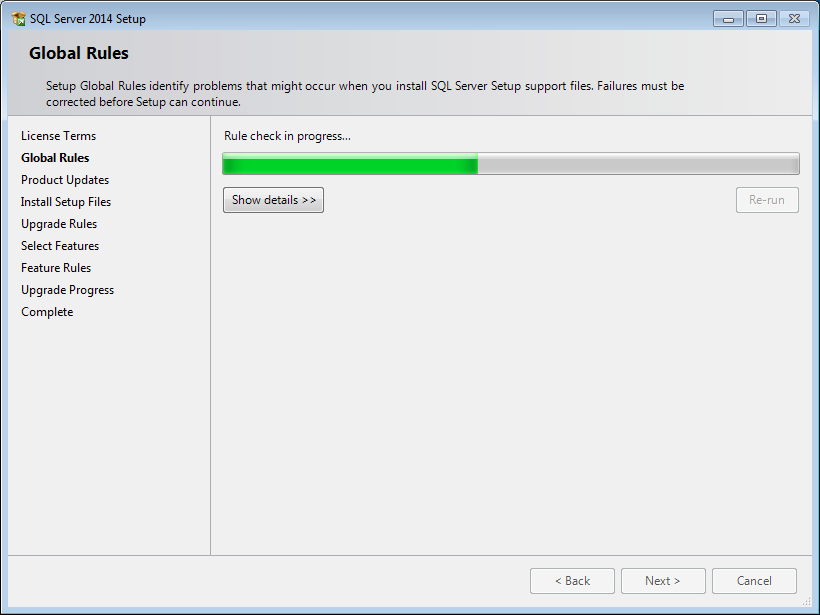Viewport: 820px width, 615px height.
Task: Click the Setup Global Rules description text
Action: click(365, 94)
